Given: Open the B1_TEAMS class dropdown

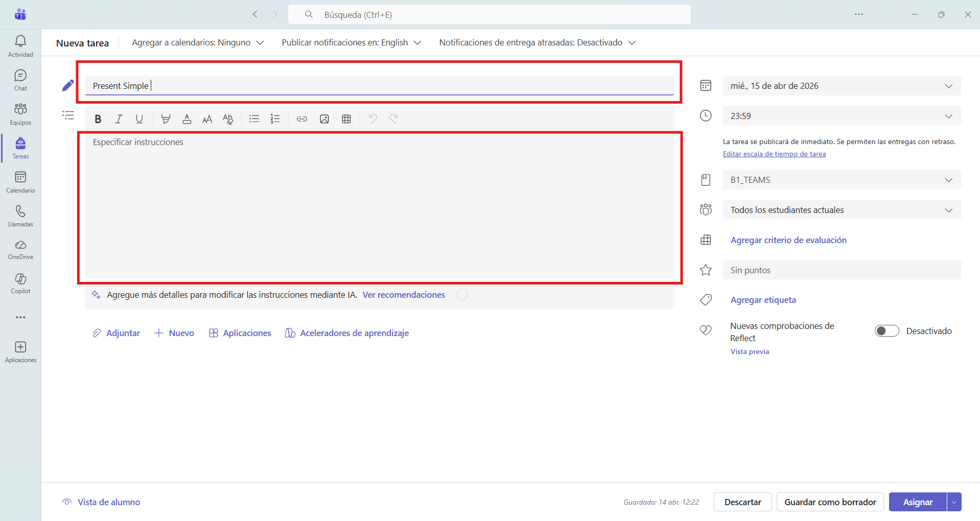Looking at the screenshot, I should click(842, 180).
